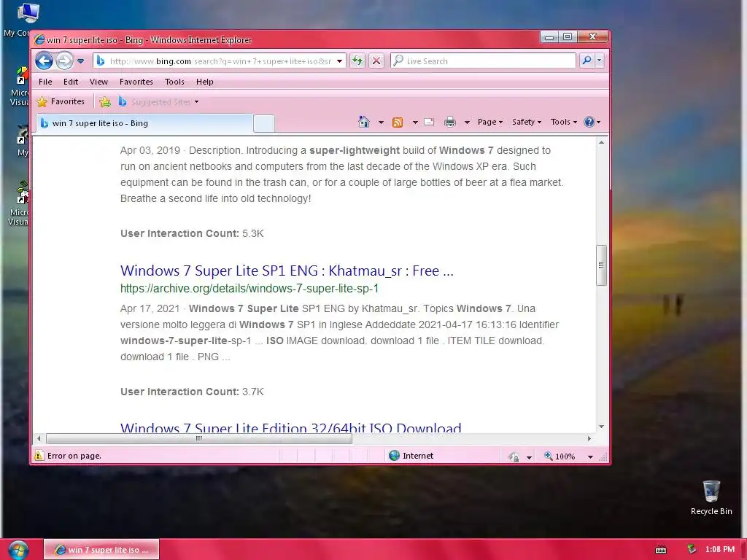Refresh the page with green arrows icon
Screen dimensions: 747x560
[x=357, y=61]
